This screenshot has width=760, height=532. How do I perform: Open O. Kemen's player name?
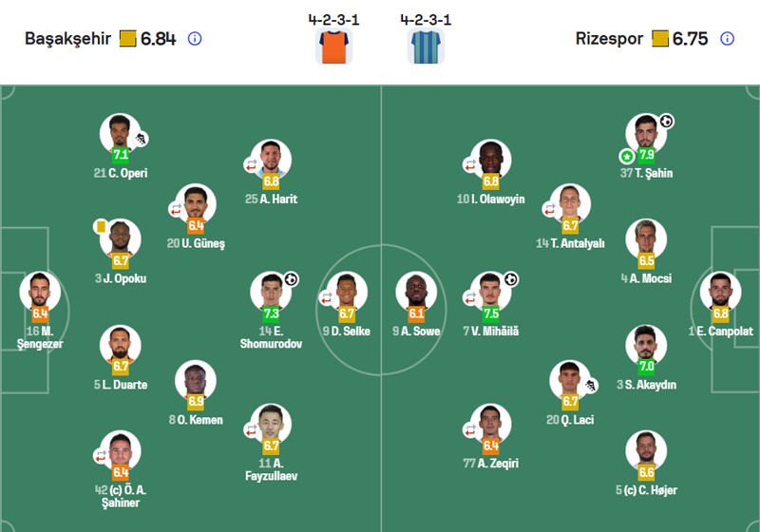pyautogui.click(x=197, y=420)
